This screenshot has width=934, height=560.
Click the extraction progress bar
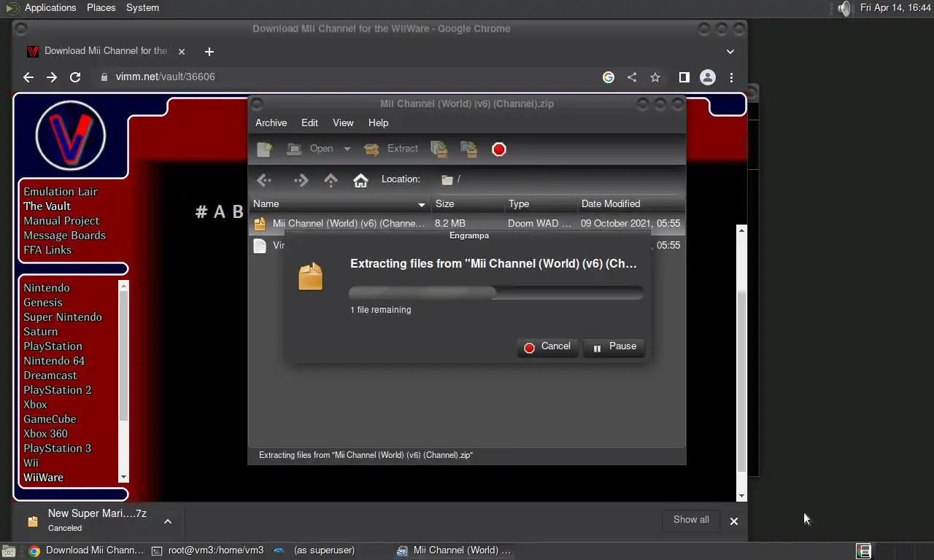[495, 292]
